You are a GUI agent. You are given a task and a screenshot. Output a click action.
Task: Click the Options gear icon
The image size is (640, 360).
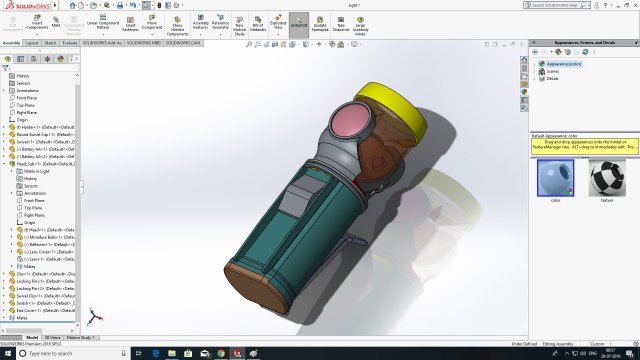(x=176, y=5)
